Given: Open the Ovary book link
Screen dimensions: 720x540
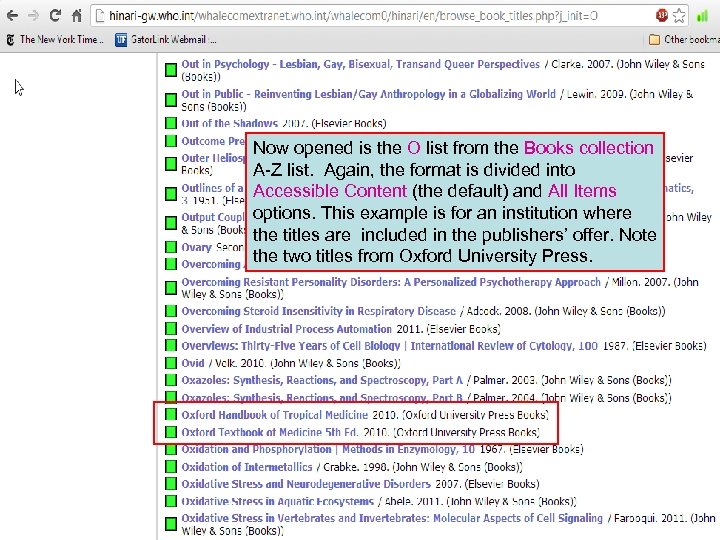Looking at the screenshot, I should [x=196, y=247].
